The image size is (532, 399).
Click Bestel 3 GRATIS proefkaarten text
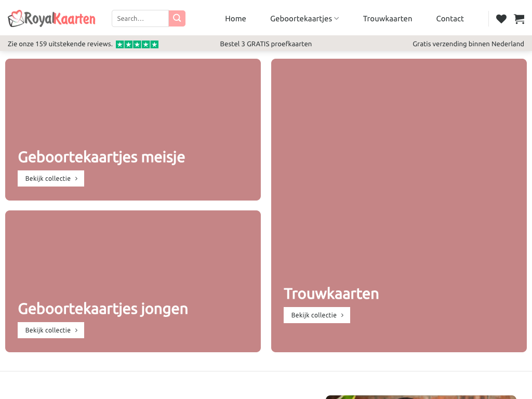pos(266,44)
